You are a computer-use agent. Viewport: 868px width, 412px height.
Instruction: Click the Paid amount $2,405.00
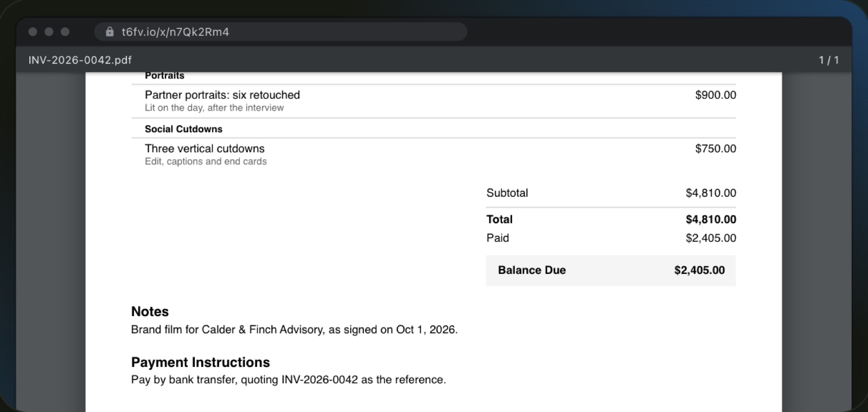point(711,238)
